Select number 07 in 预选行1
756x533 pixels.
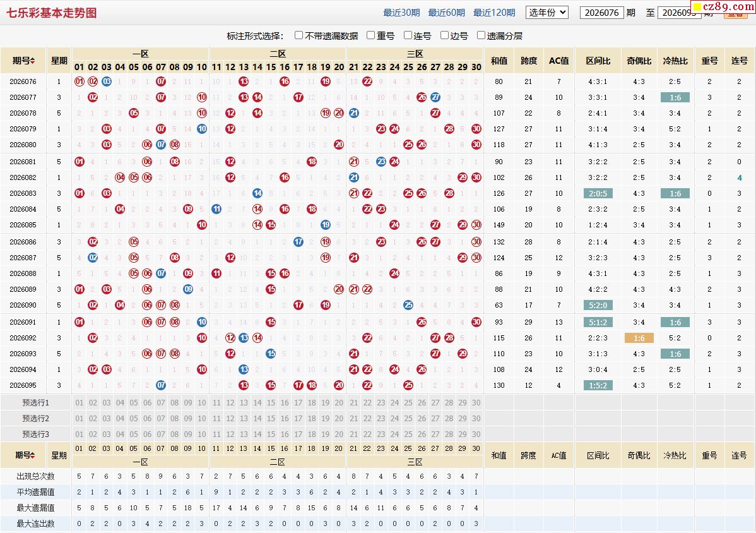click(x=161, y=403)
